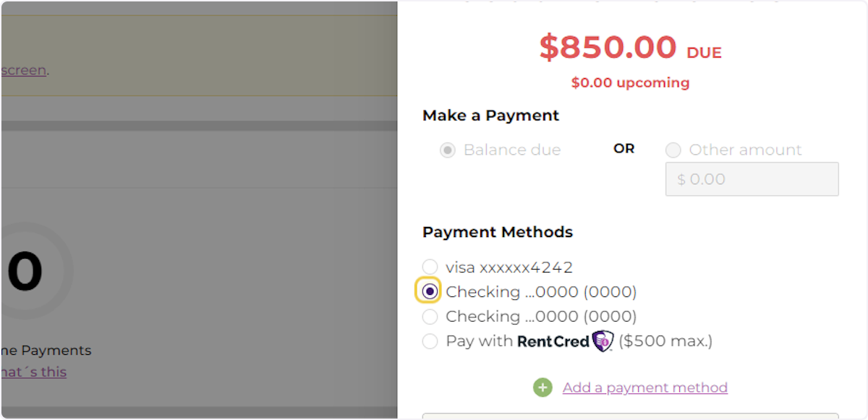Click the Payment Methods heading
This screenshot has height=420, width=868.
click(x=498, y=232)
